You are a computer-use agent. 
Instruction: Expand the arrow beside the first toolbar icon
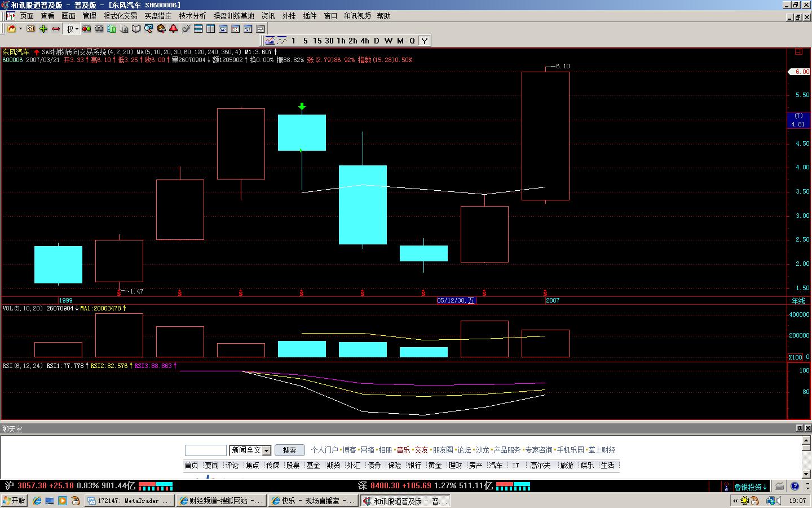(x=20, y=29)
